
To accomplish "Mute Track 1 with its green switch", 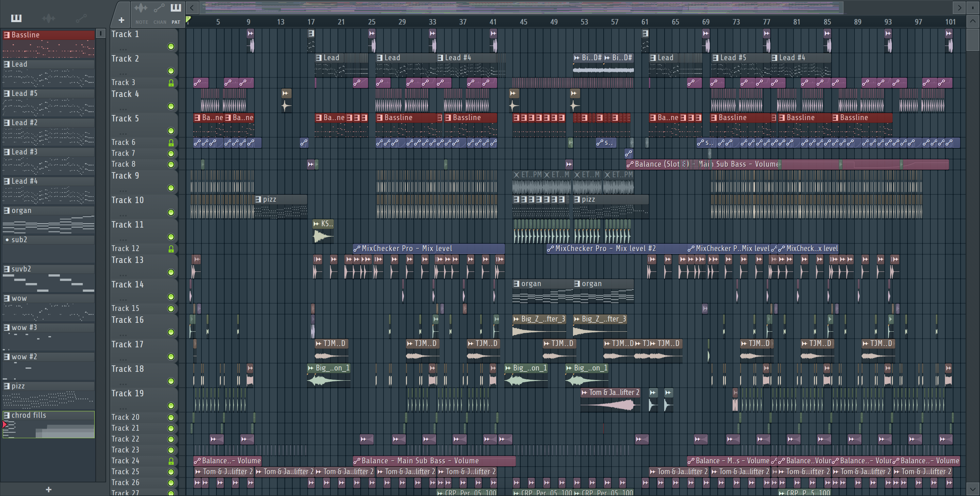I will [171, 46].
